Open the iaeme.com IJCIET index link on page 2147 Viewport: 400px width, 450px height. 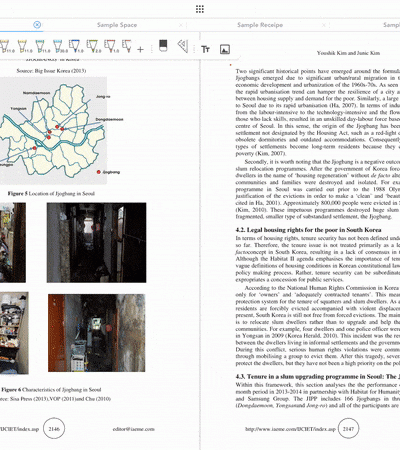(x=290, y=429)
